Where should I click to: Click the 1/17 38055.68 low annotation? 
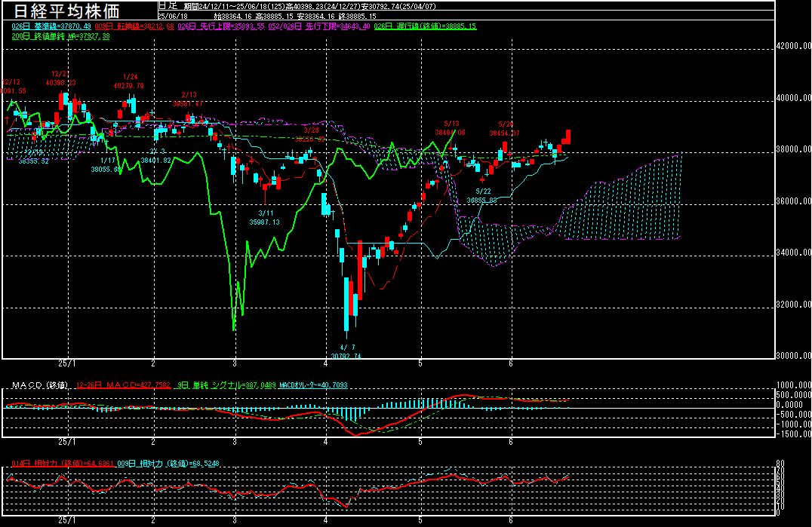click(x=106, y=165)
